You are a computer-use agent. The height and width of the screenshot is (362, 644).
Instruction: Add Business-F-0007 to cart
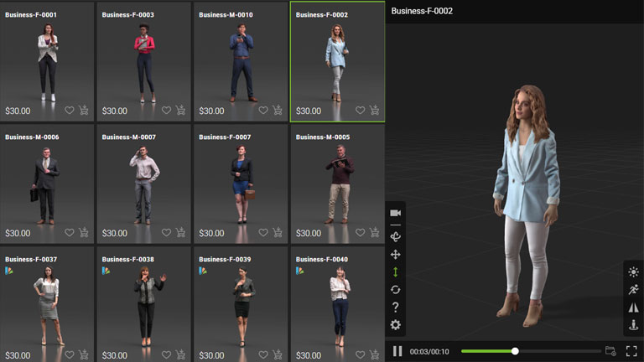point(278,233)
